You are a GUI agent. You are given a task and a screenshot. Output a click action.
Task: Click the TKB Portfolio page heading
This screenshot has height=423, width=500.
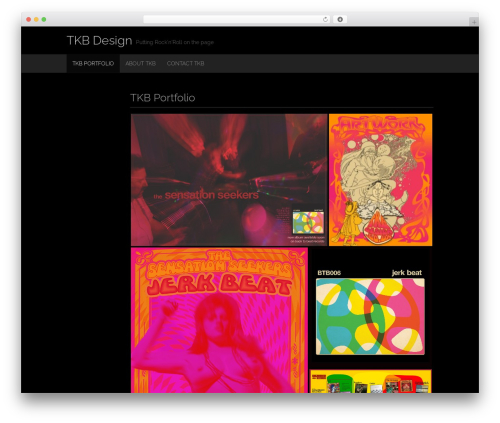(163, 98)
